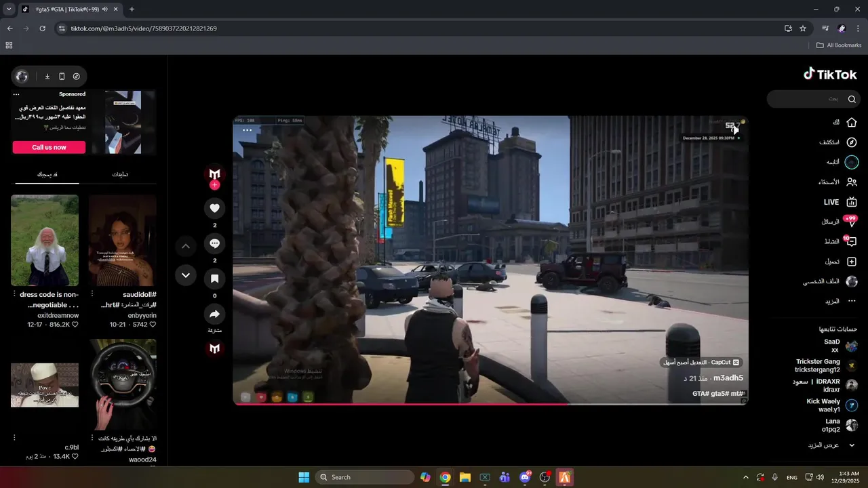The image size is (868, 488).
Task: Open Activity notifications with badge 10
Action: coord(841,241)
